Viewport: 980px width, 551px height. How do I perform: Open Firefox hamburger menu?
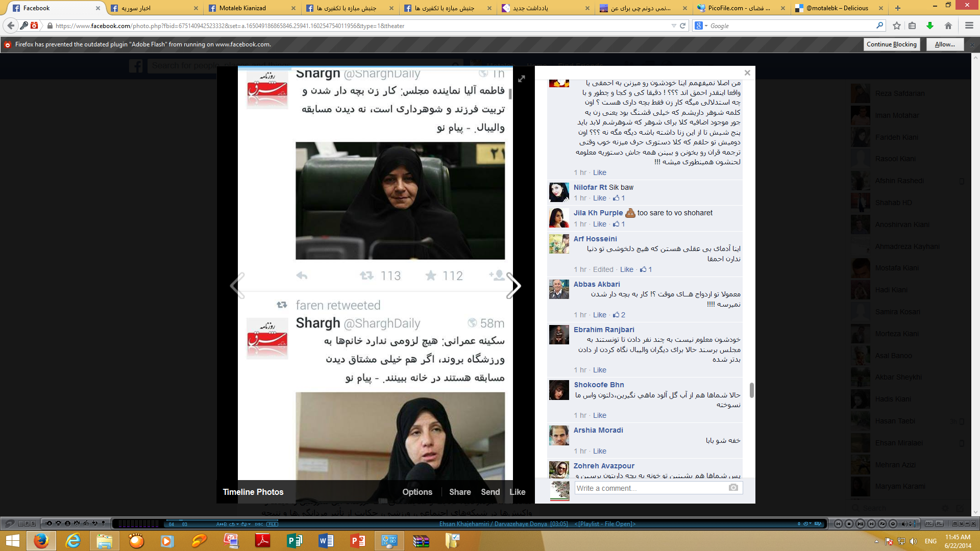point(969,26)
